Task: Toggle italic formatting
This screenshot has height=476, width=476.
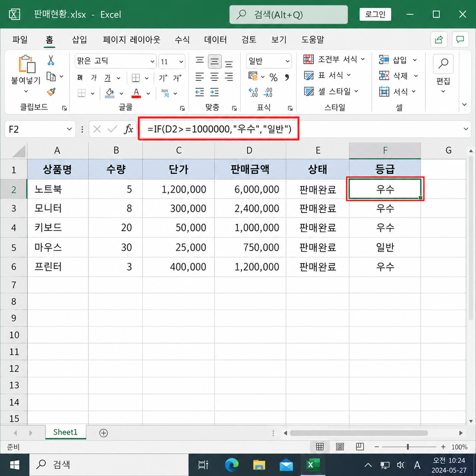Action: (x=94, y=78)
